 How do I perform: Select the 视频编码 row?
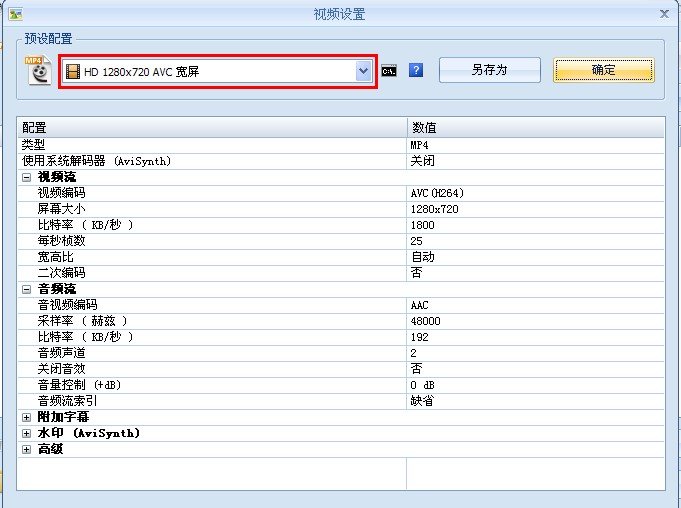[341, 193]
